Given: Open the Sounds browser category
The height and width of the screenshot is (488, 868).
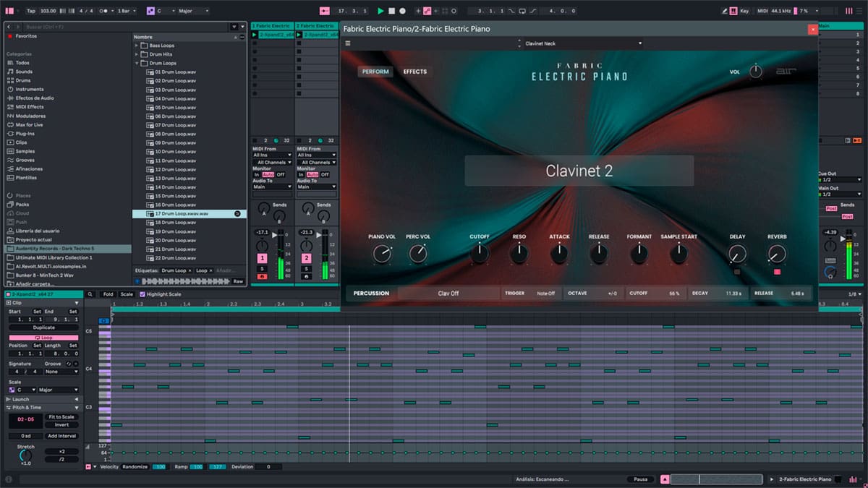Looking at the screenshot, I should tap(24, 72).
